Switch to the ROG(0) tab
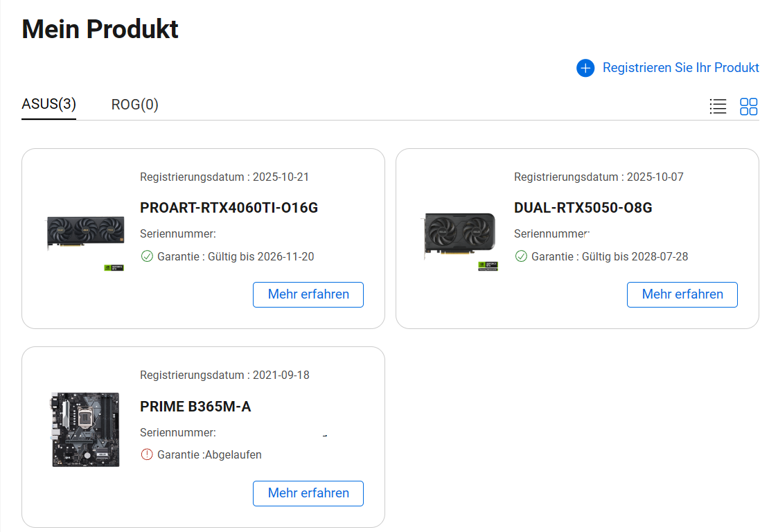This screenshot has width=778, height=532. coord(134,105)
